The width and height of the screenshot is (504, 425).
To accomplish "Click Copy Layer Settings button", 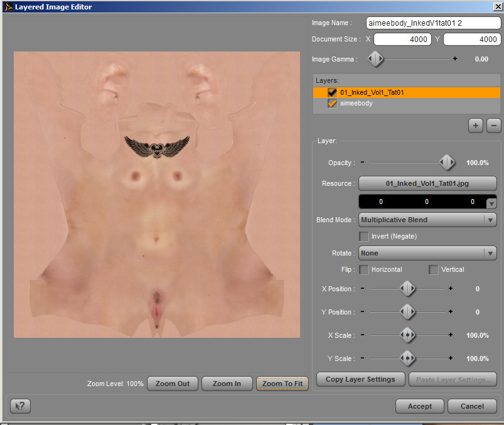I will click(360, 379).
